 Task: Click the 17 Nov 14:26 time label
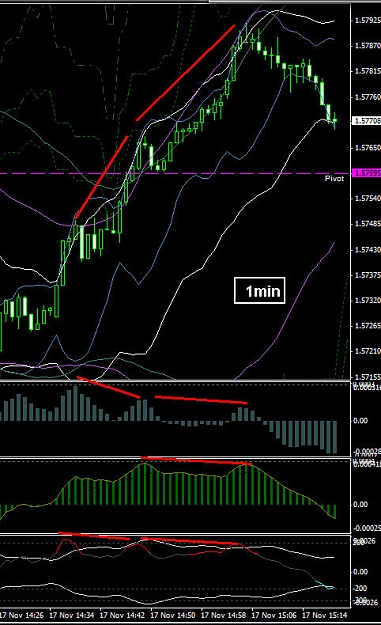[22, 615]
